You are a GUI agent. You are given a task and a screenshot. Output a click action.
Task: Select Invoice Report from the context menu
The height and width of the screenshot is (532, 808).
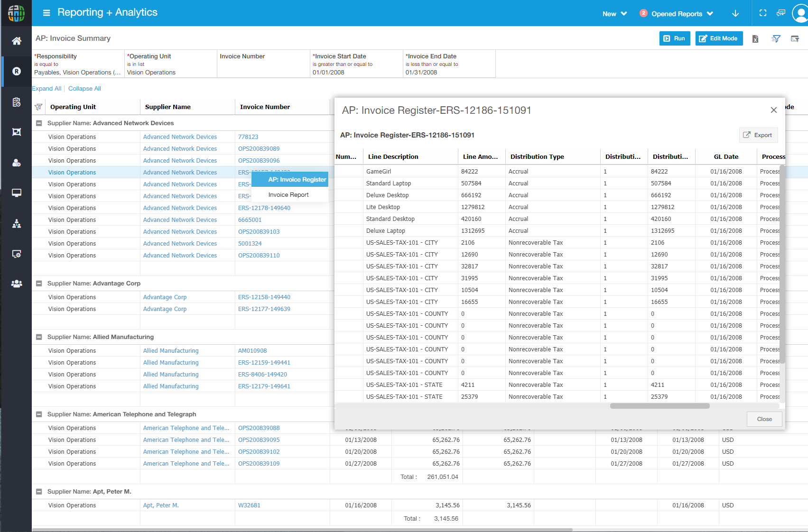(x=288, y=195)
